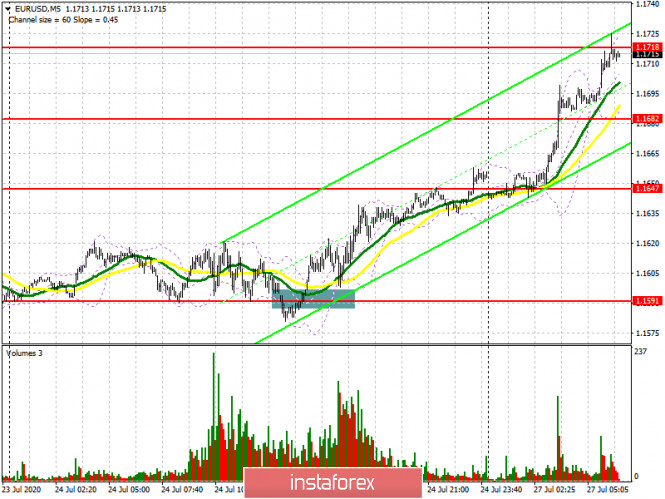
Task: Click the 'Volumes 3' indicator label
Action: coord(24,353)
